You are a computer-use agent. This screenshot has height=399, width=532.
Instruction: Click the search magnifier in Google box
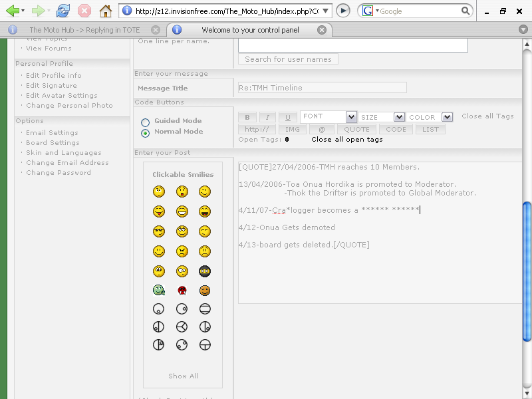coord(465,11)
